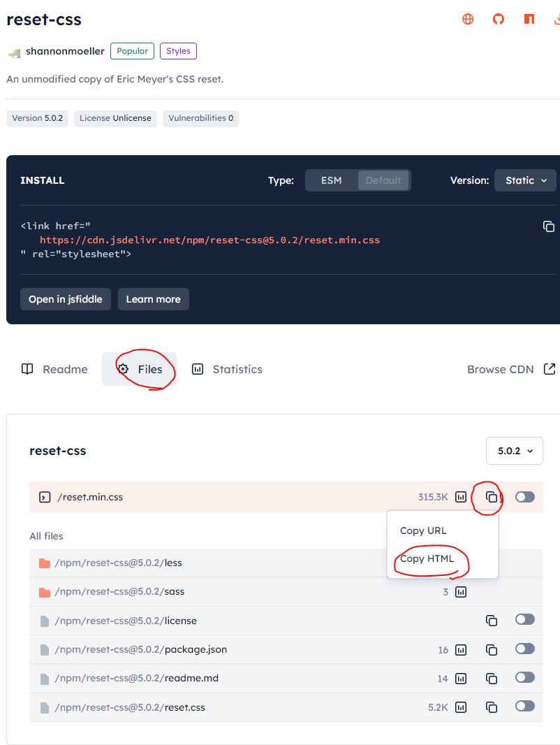The width and height of the screenshot is (560, 745).
Task: Click copy icon for reset.css
Action: click(x=492, y=707)
